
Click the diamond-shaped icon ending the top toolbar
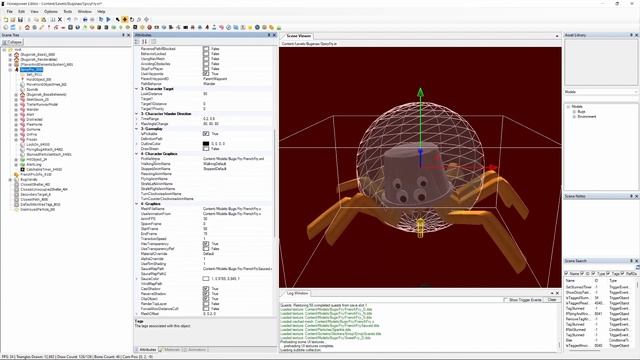tap(147, 20)
